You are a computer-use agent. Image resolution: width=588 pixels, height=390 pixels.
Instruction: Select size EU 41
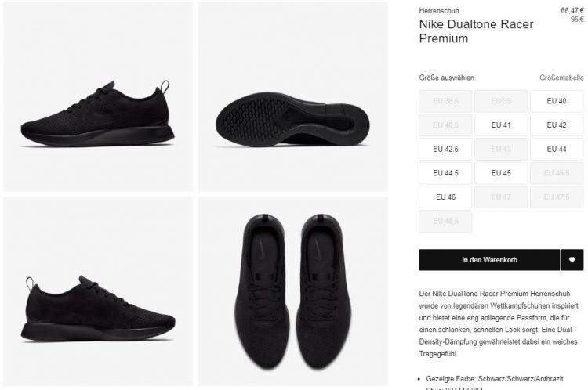(501, 125)
